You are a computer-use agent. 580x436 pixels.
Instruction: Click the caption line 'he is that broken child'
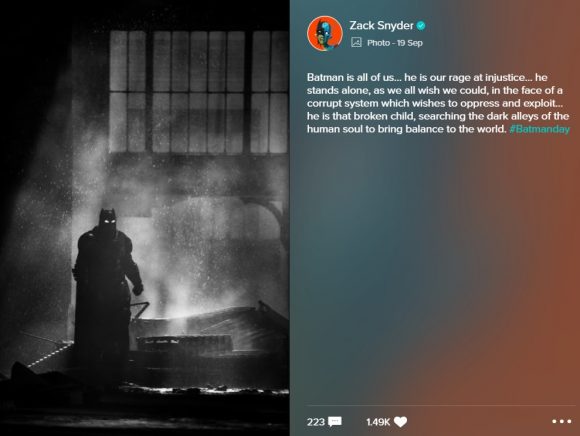point(438,116)
